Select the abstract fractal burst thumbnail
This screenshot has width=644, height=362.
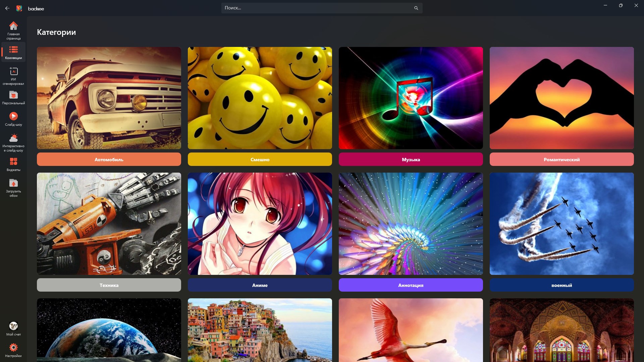pyautogui.click(x=411, y=224)
